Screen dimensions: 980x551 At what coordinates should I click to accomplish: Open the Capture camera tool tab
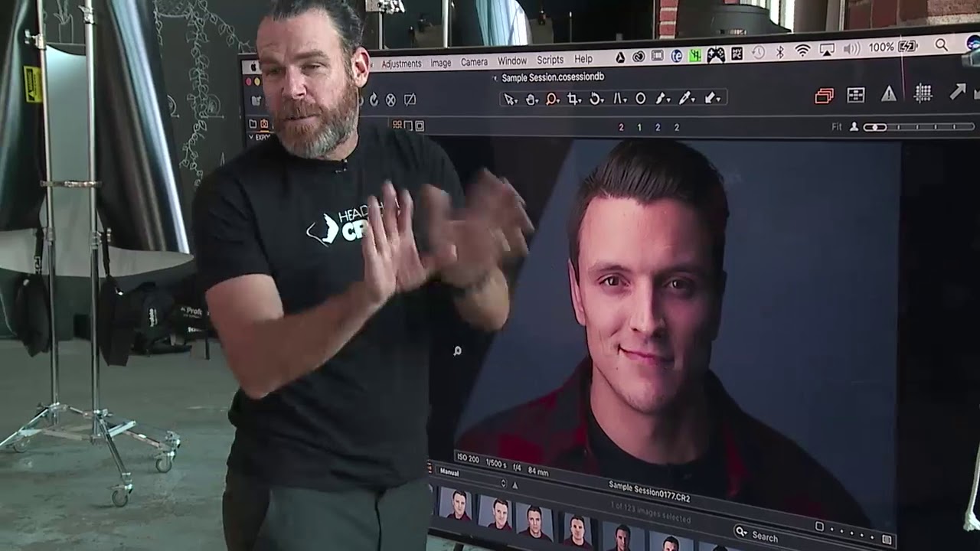264,124
